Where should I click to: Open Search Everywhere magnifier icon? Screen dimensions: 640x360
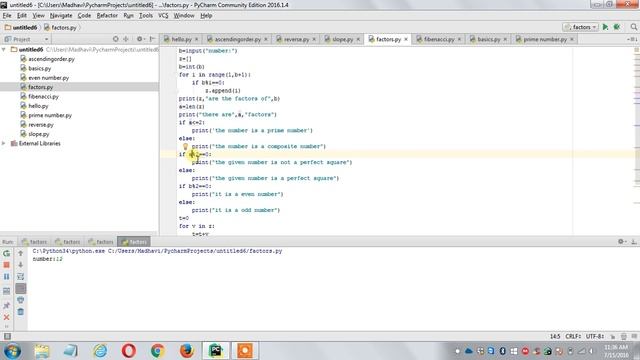pos(633,27)
